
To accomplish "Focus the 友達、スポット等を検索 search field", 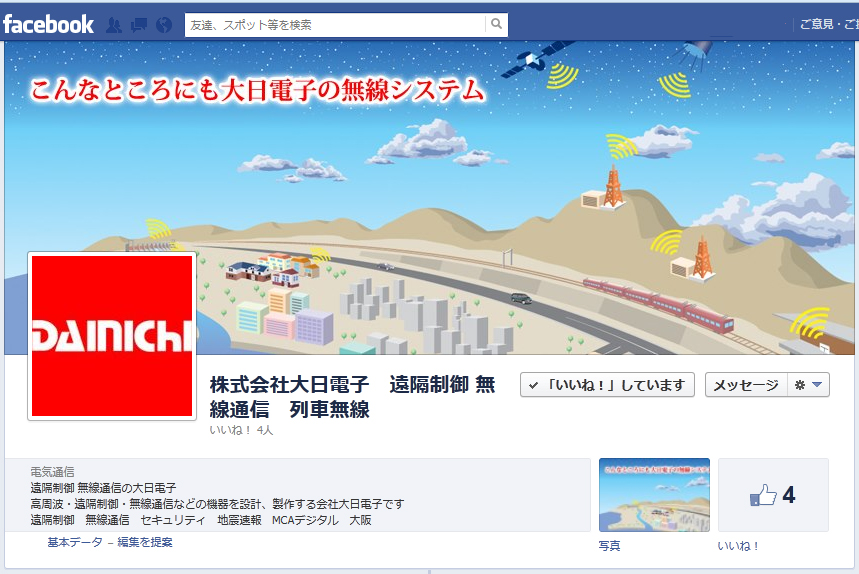I will coord(335,25).
